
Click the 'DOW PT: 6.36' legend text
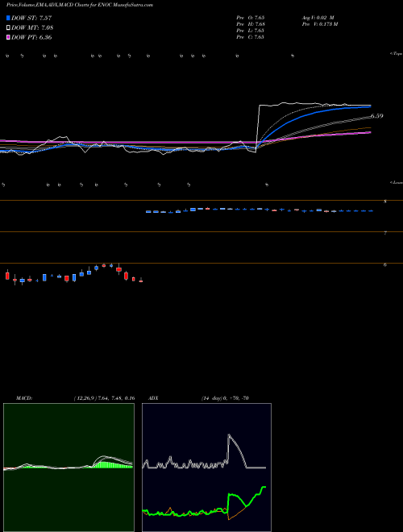point(31,37)
